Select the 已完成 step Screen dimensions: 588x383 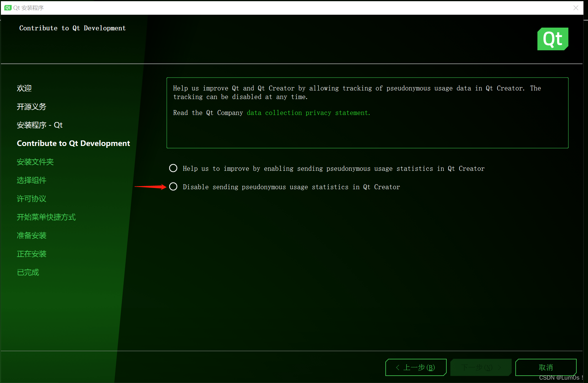coord(28,272)
